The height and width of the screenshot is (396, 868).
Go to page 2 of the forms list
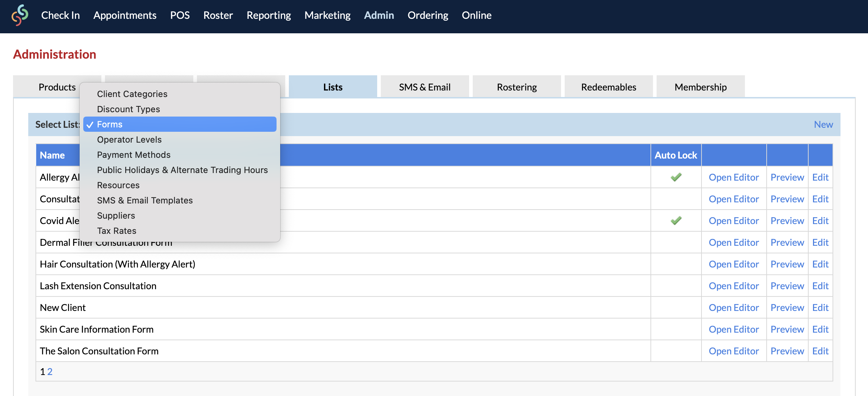[50, 371]
